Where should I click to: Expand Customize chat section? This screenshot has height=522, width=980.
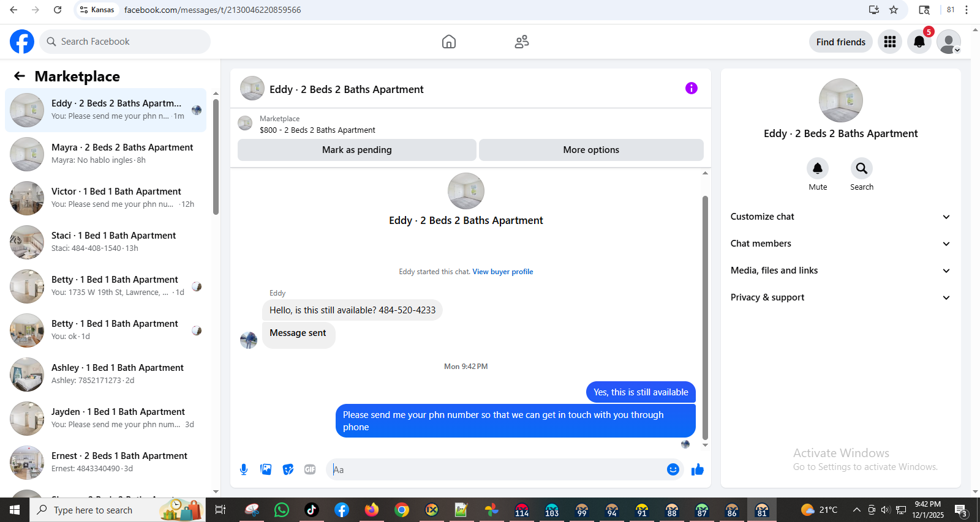pyautogui.click(x=840, y=217)
